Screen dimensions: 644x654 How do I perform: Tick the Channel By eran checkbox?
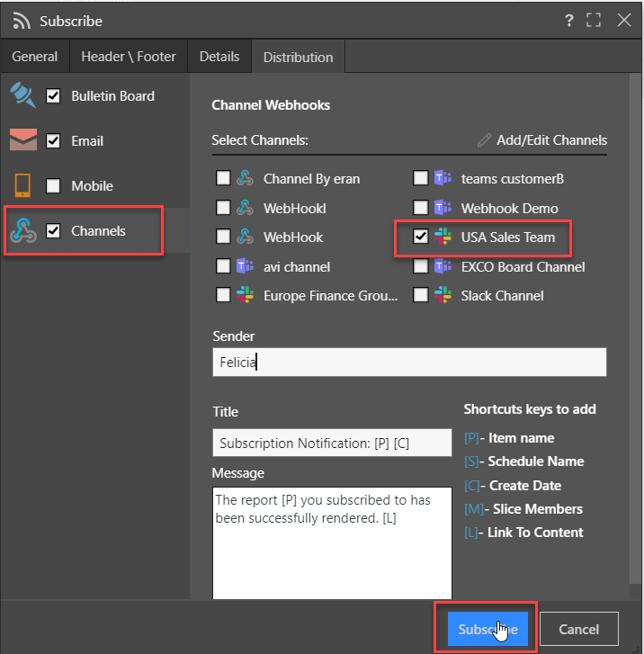click(x=223, y=178)
